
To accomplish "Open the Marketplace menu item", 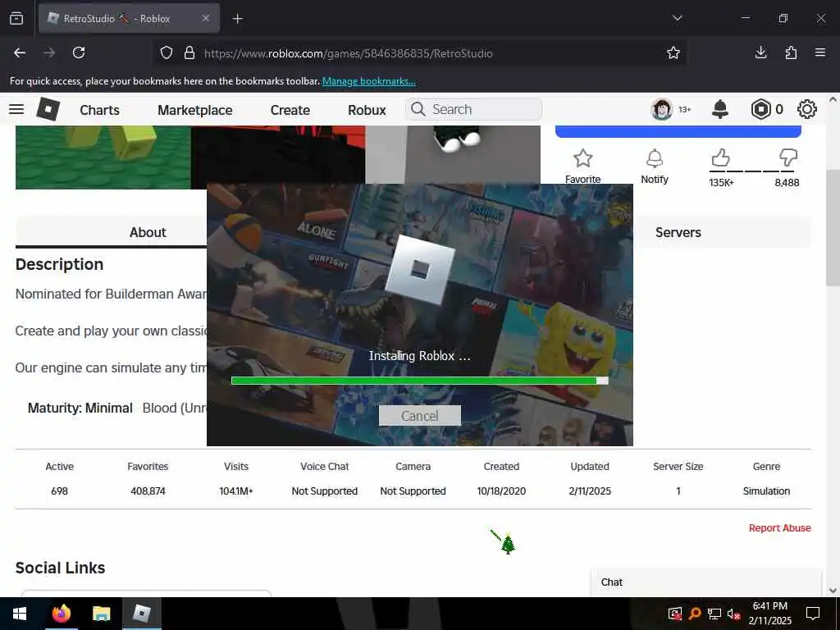I will (x=195, y=110).
